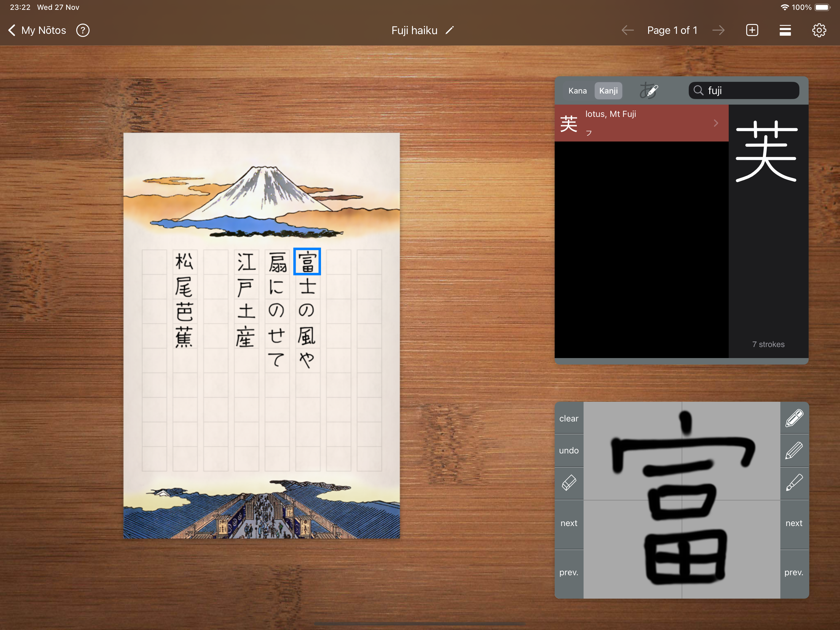The height and width of the screenshot is (630, 840).
Task: Clear the drawing pad
Action: [569, 418]
